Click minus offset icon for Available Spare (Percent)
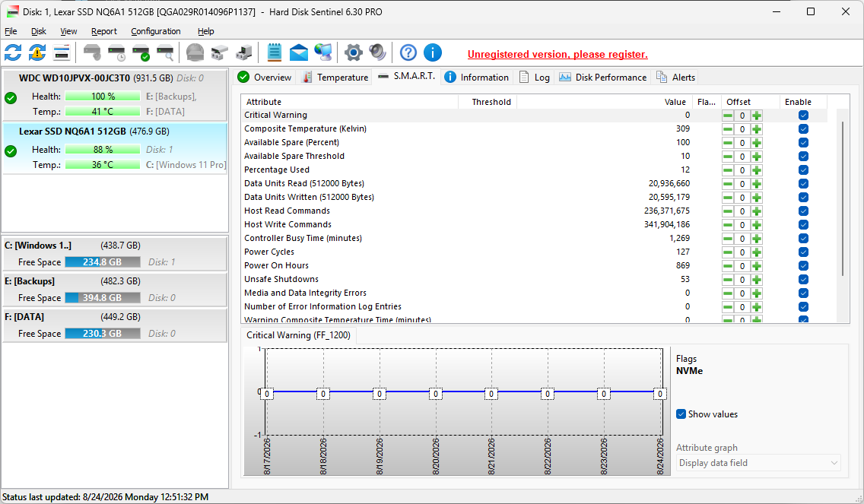 [x=728, y=143]
